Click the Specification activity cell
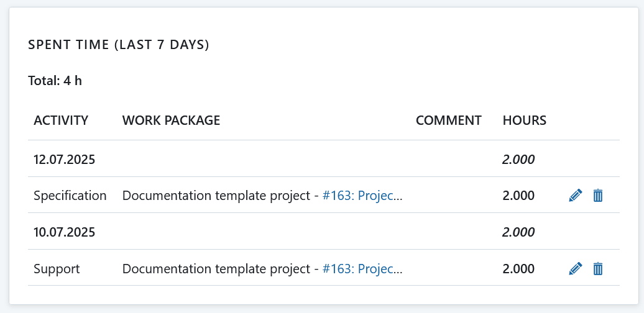This screenshot has width=644, height=313. 70,196
